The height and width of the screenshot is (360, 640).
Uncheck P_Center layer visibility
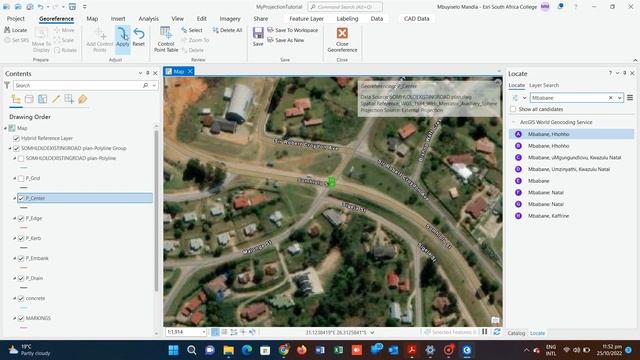(21, 198)
